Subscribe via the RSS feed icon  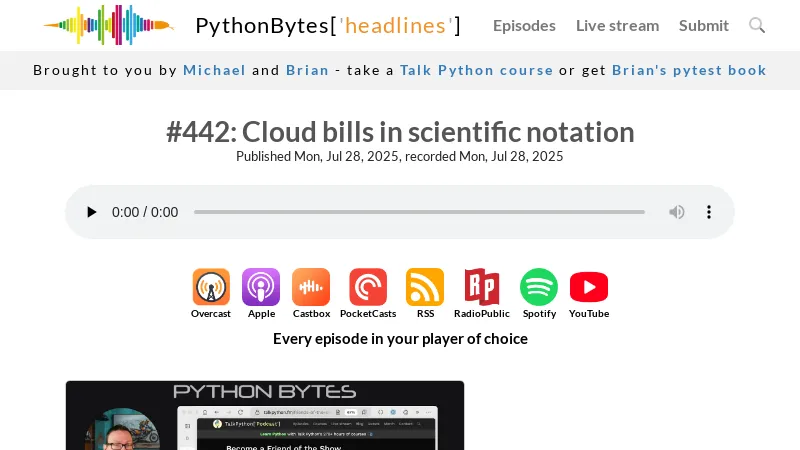(x=425, y=288)
